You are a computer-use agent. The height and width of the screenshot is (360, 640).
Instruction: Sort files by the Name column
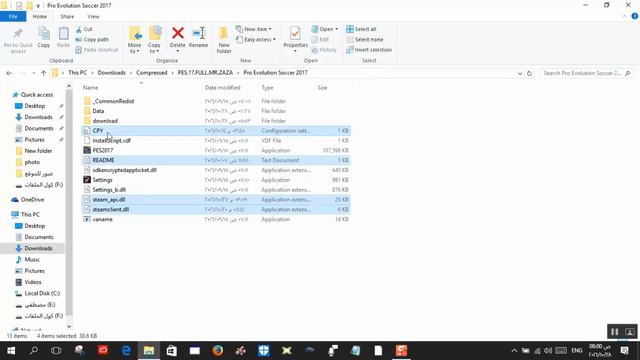(90, 88)
